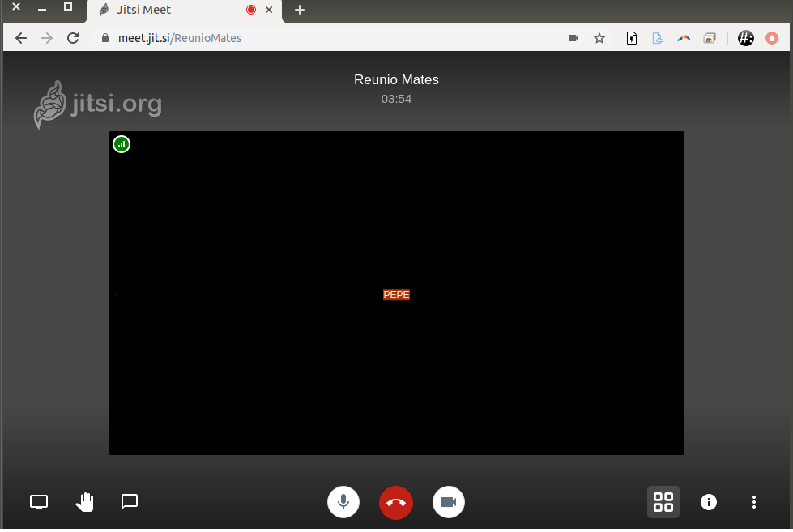Open a new browser tab
This screenshot has width=793, height=532.
tap(300, 10)
